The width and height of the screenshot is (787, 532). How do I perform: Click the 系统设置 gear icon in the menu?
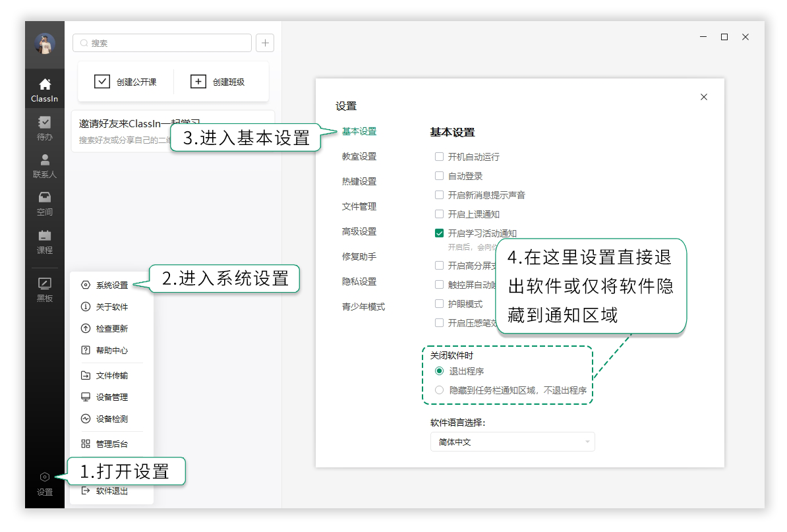point(86,285)
